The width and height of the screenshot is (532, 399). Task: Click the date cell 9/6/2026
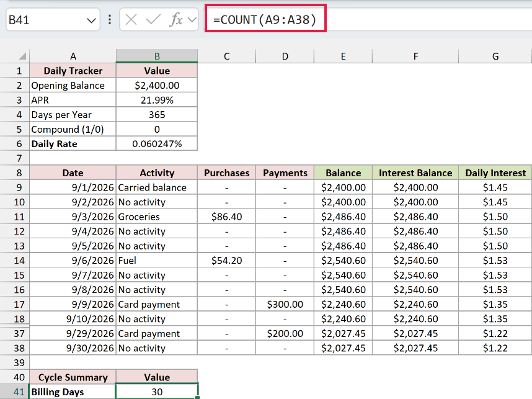click(x=73, y=261)
